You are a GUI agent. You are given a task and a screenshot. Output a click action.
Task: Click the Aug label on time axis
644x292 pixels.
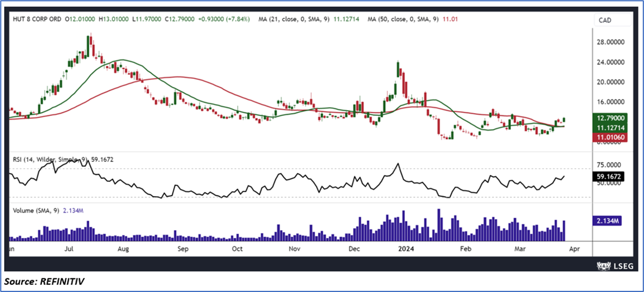click(x=123, y=249)
